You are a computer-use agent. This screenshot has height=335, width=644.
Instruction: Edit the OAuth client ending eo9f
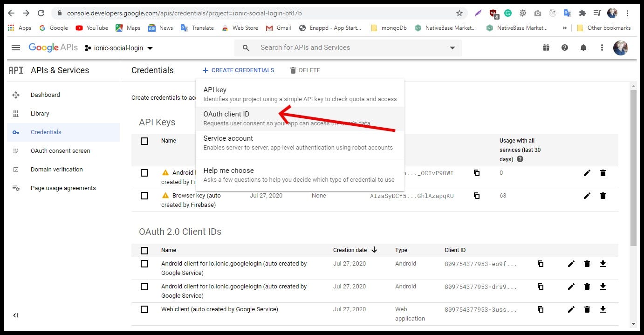pos(571,264)
